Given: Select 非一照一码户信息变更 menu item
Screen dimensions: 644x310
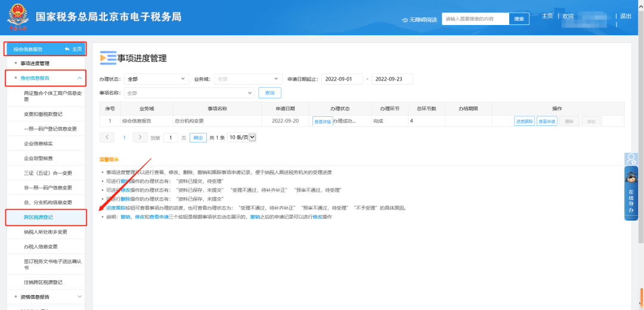Looking at the screenshot, I should click(x=48, y=188).
